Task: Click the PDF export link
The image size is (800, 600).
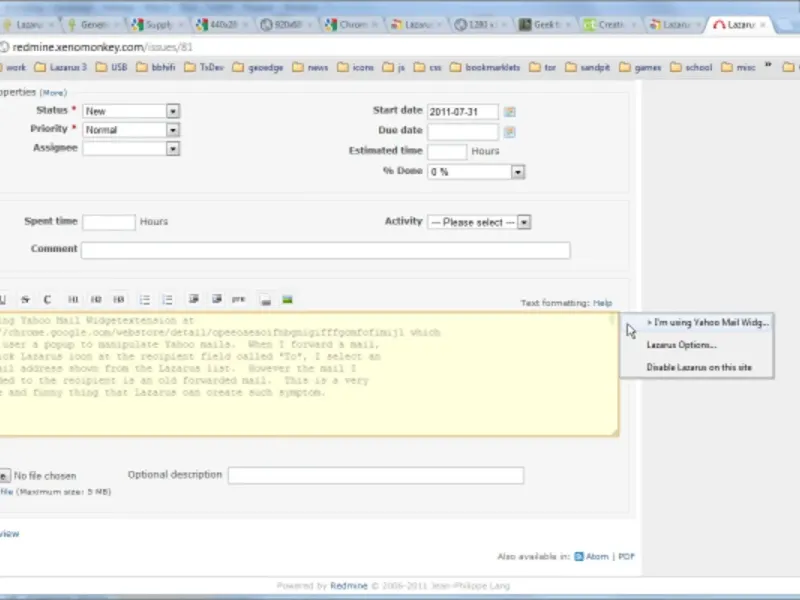Action: click(626, 556)
